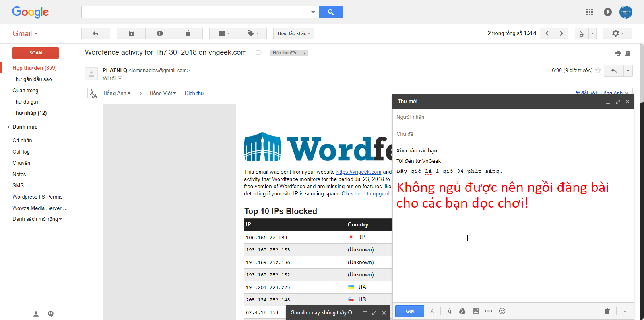Screen dimensions: 644x320
Task: Click the SOẠN compose button
Action: [x=35, y=53]
